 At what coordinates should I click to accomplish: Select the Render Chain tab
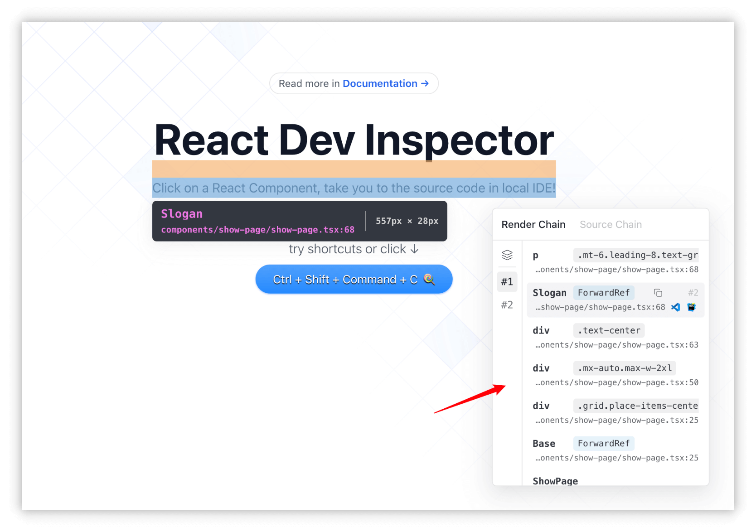pos(533,224)
